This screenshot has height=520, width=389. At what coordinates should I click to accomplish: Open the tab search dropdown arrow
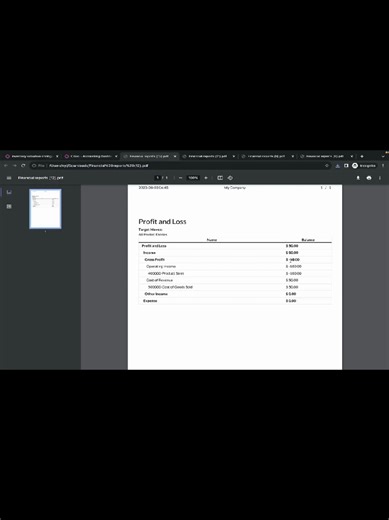(383, 156)
